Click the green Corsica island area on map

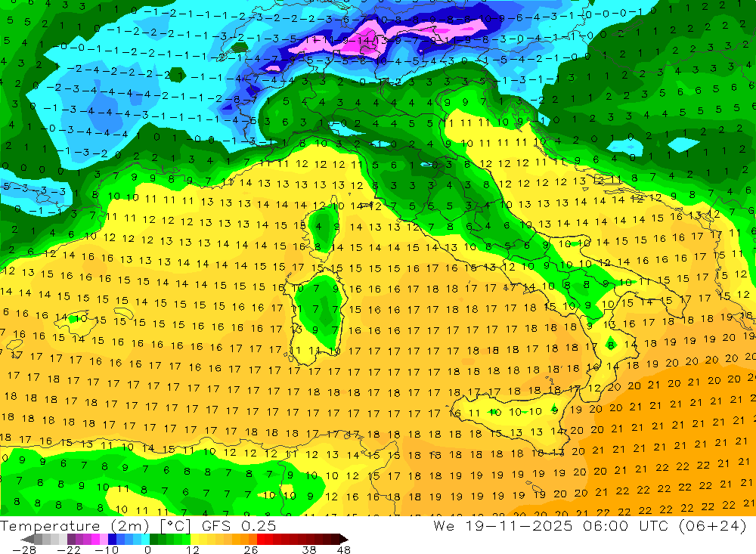pos(323,227)
